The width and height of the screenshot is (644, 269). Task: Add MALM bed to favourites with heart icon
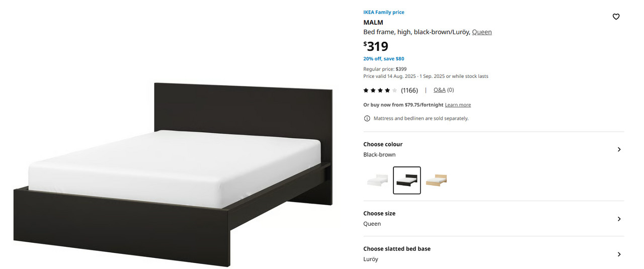coord(616,17)
